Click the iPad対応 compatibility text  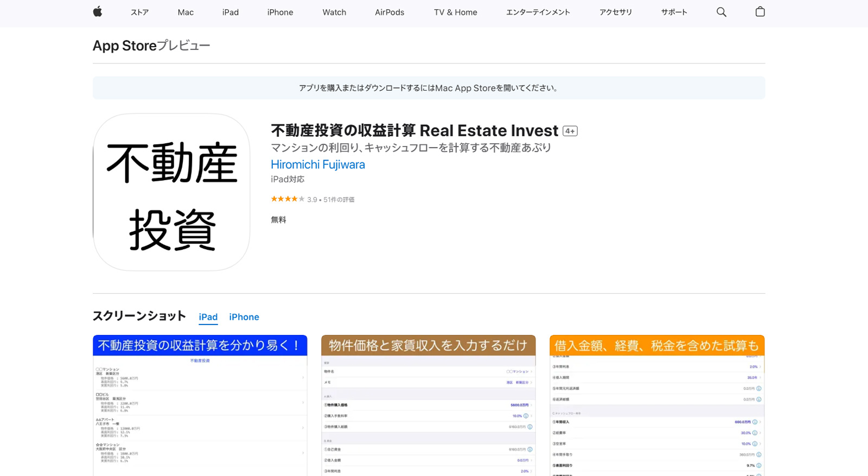[288, 179]
